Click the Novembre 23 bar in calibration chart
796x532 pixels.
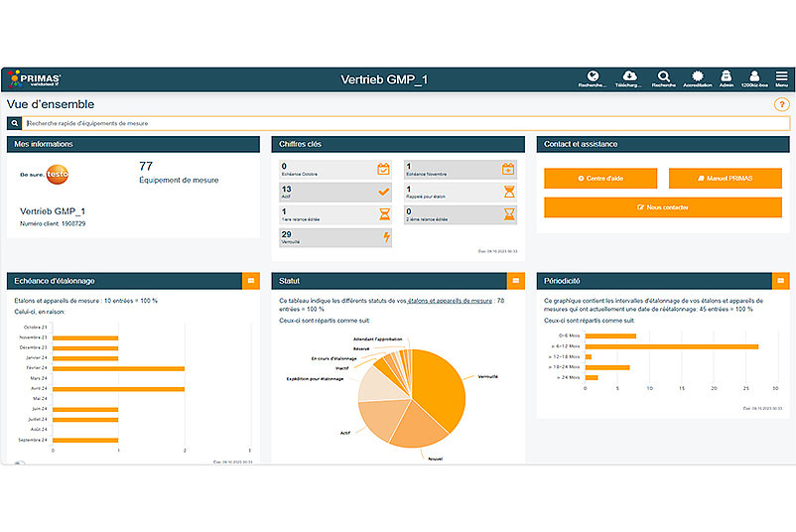point(85,337)
